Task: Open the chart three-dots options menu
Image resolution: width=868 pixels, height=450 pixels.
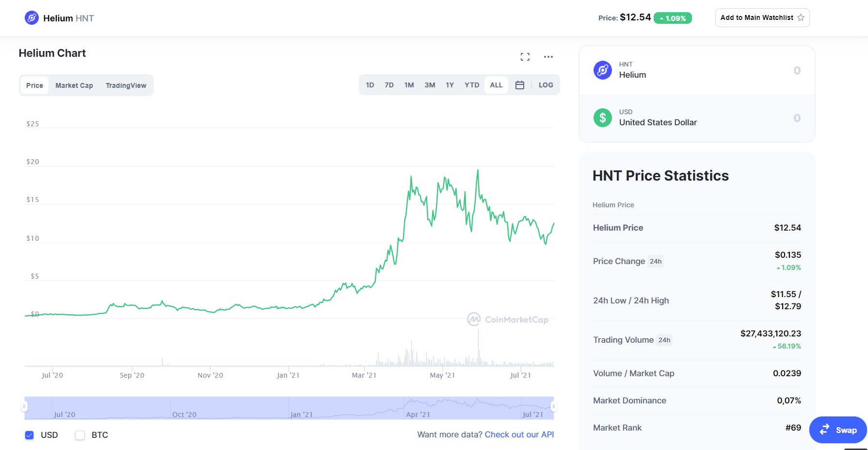Action: (x=548, y=57)
